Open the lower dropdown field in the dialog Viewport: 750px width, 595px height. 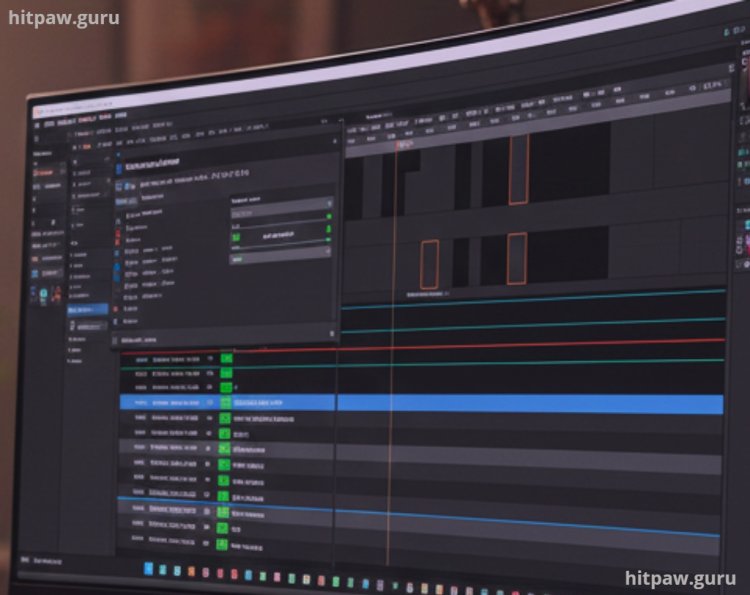pyautogui.click(x=280, y=257)
